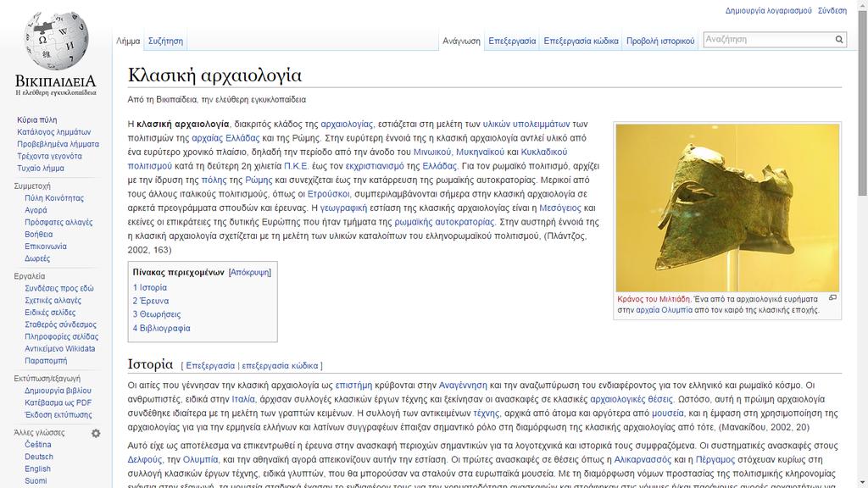The height and width of the screenshot is (488, 868).
Task: Switch to the Λήμμα tab
Action: [x=128, y=41]
